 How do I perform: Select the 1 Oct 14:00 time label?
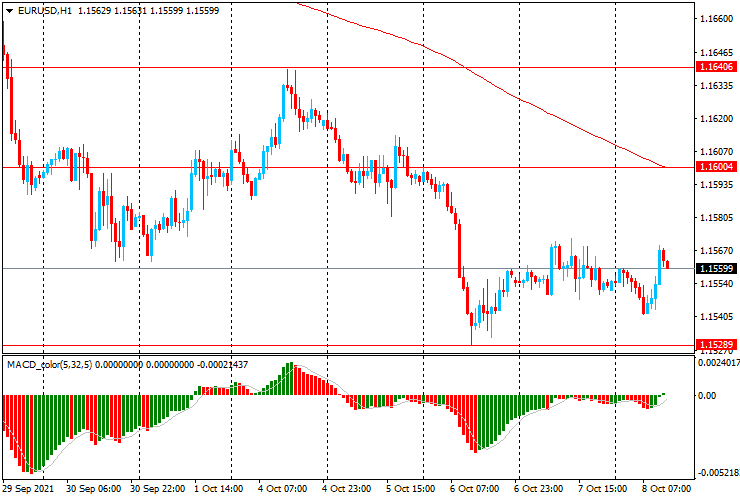(219, 488)
